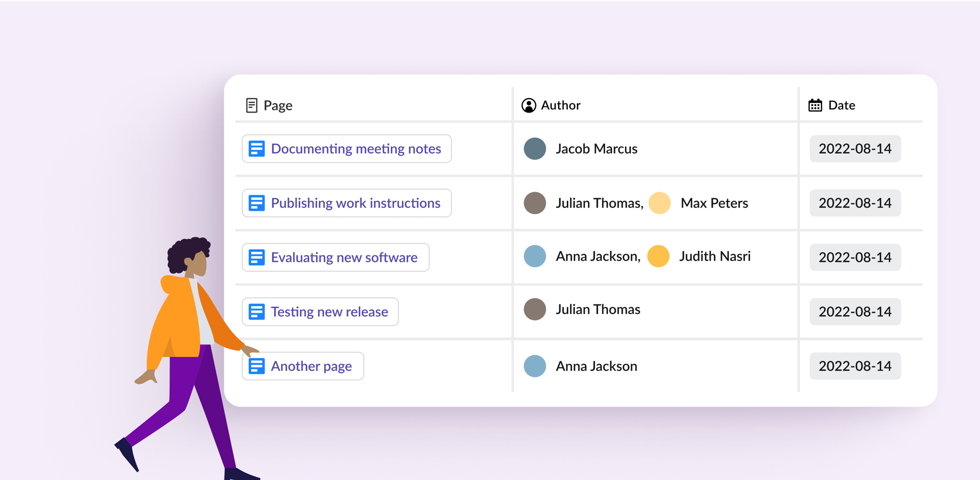Viewport: 980px width, 480px height.
Task: Click the date for Evaluating new software
Action: click(x=855, y=258)
